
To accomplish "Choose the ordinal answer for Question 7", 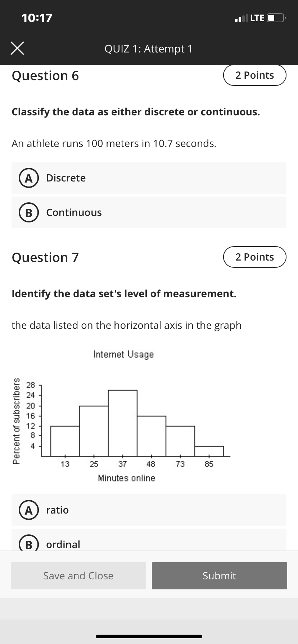I will point(149,540).
